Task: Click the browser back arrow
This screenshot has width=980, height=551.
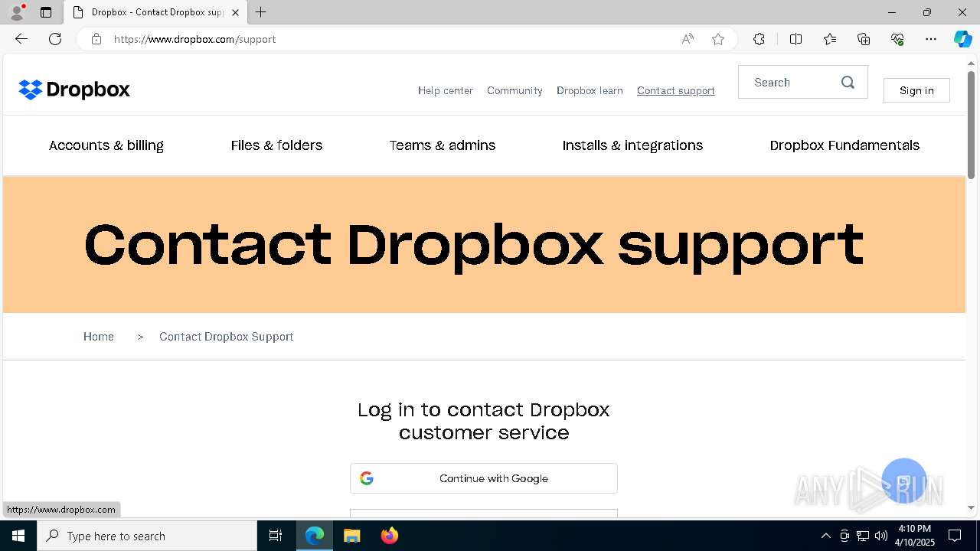Action: coord(21,39)
